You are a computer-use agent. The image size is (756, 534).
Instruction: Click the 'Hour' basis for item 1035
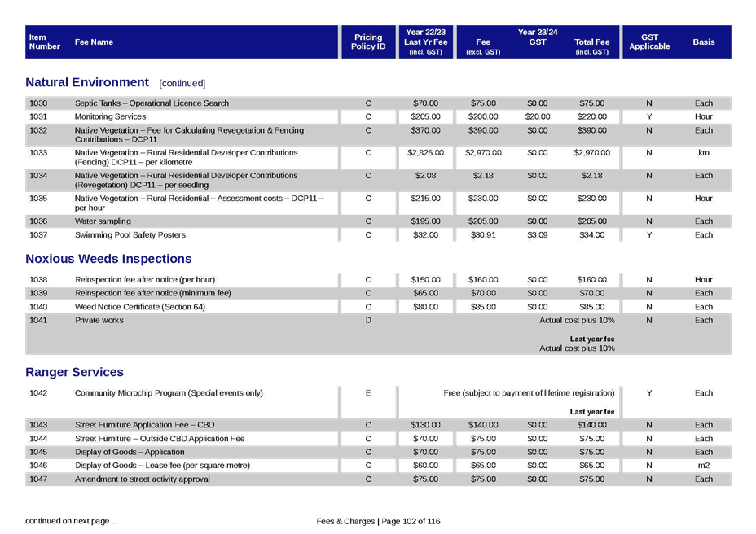click(x=704, y=199)
